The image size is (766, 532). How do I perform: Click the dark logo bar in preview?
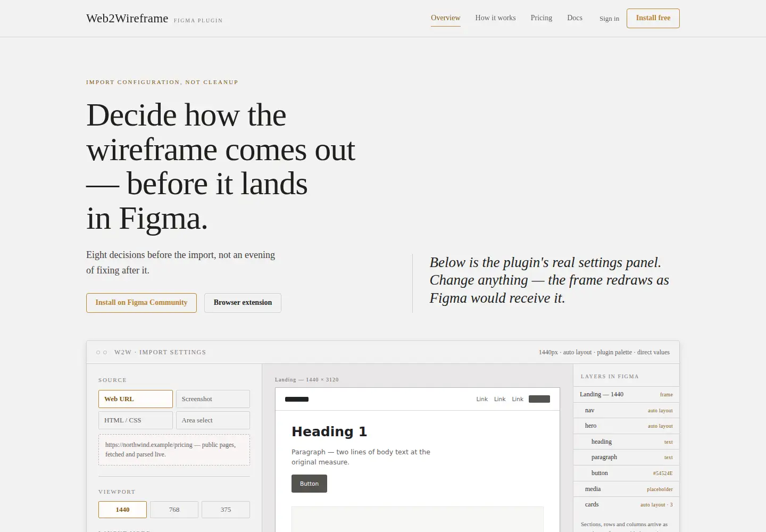(x=297, y=399)
